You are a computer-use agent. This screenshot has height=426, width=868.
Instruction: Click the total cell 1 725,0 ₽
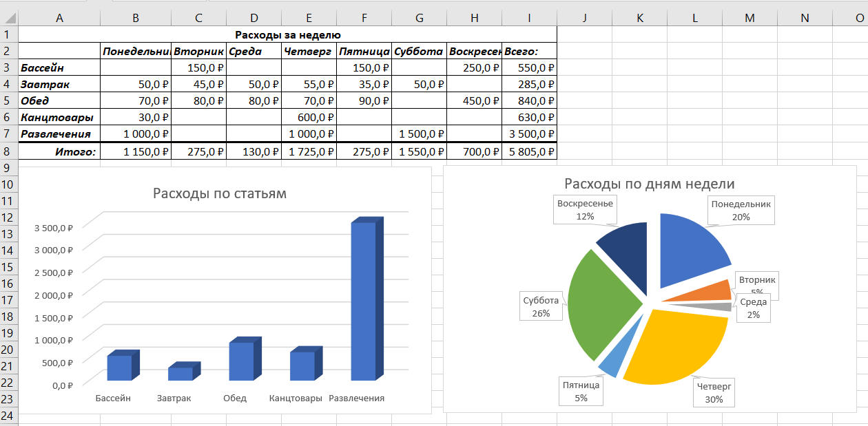coord(309,151)
